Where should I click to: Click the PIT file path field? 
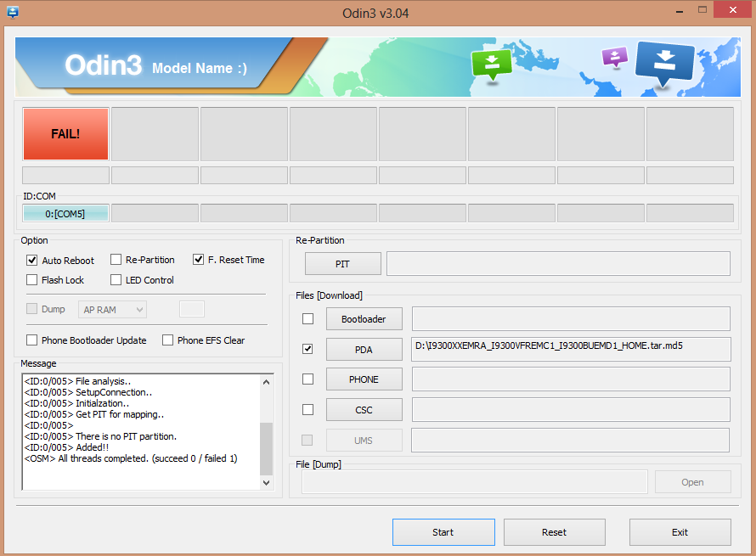coord(558,263)
